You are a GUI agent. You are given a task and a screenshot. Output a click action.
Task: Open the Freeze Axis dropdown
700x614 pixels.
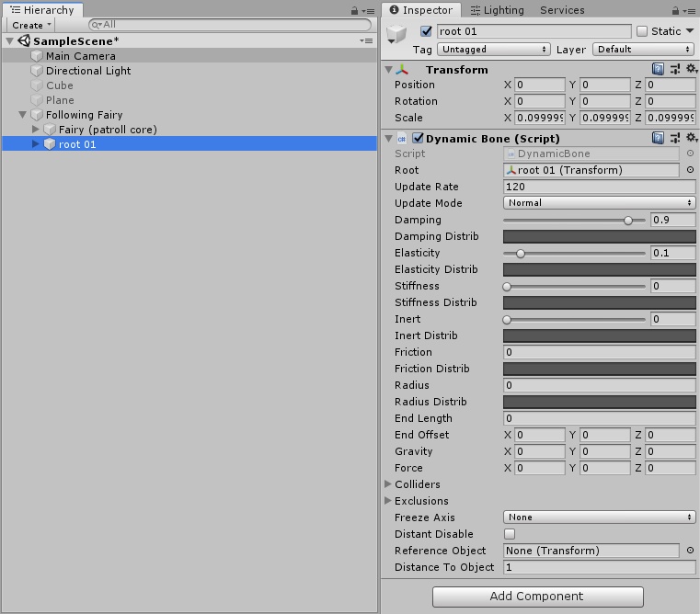[x=599, y=517]
